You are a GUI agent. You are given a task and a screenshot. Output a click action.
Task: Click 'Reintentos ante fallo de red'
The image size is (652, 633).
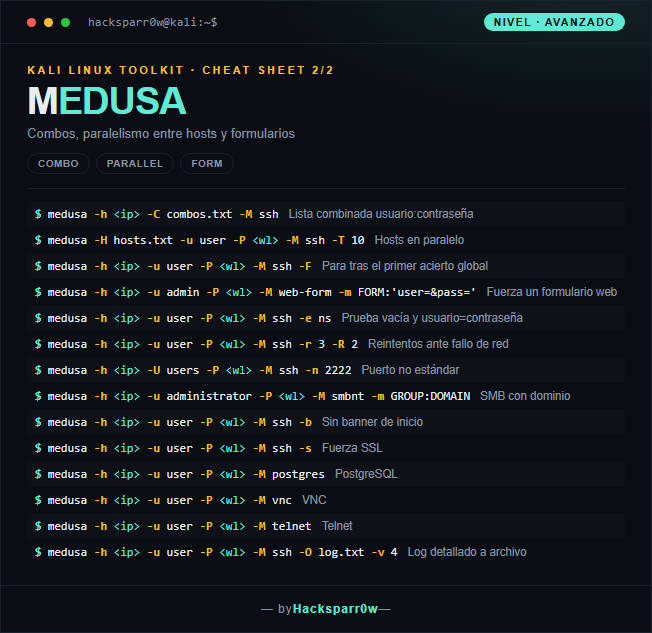tap(438, 344)
